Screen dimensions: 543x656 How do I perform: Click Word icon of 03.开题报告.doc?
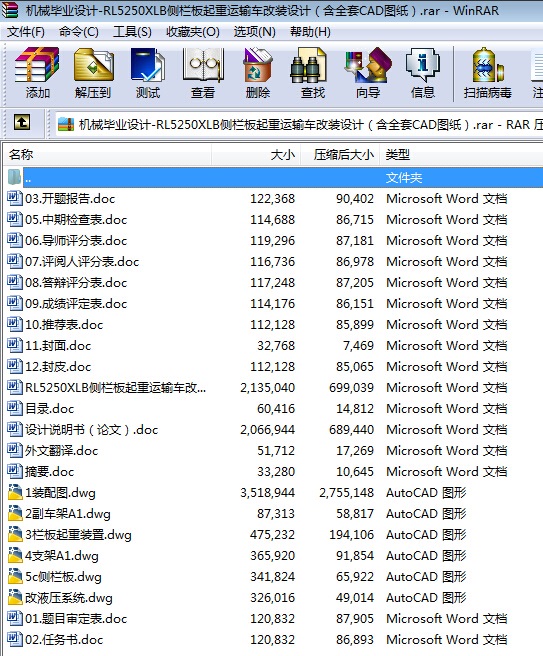coord(15,198)
